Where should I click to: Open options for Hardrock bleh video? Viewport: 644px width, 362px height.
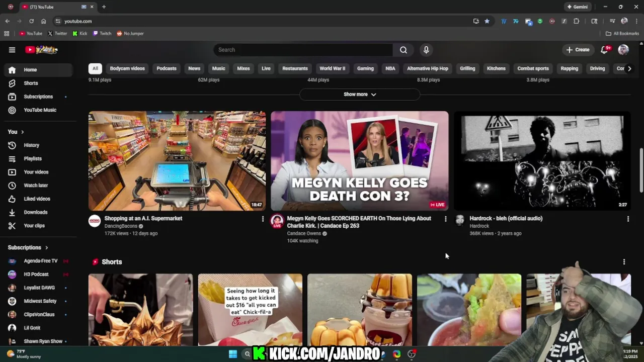(x=628, y=219)
